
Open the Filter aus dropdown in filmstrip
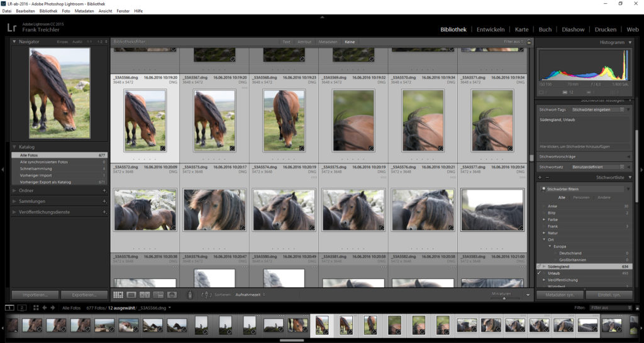[x=611, y=308]
